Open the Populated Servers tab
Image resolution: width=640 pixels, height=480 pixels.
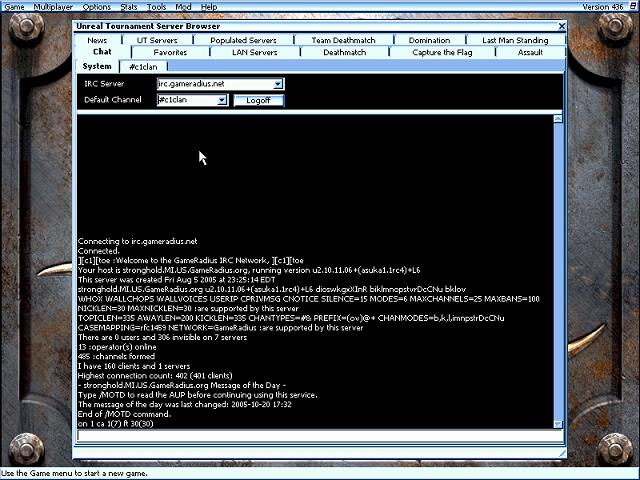coord(243,40)
